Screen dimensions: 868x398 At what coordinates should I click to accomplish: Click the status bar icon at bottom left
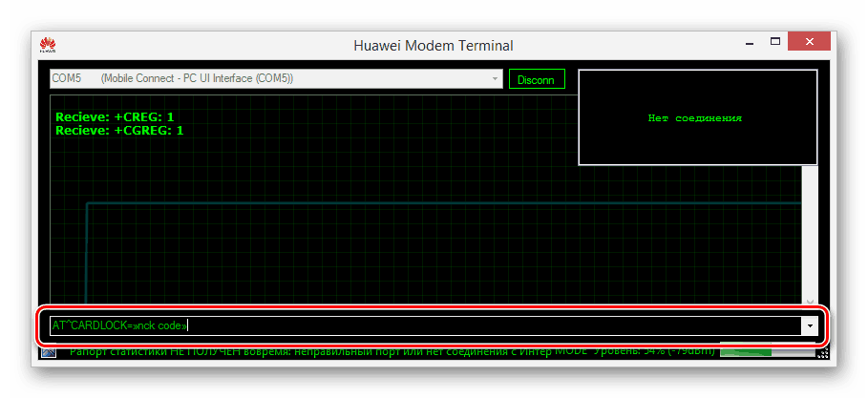coord(48,352)
